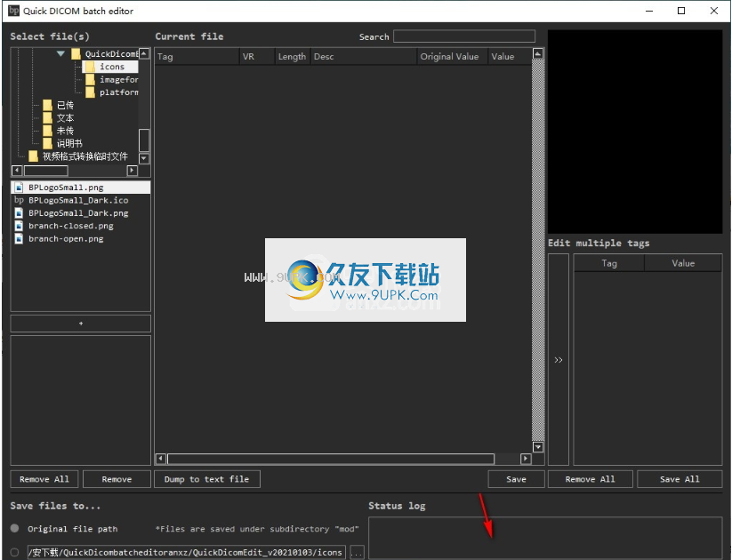Open the platform folder
Screen dimensions: 732x560
[118, 92]
